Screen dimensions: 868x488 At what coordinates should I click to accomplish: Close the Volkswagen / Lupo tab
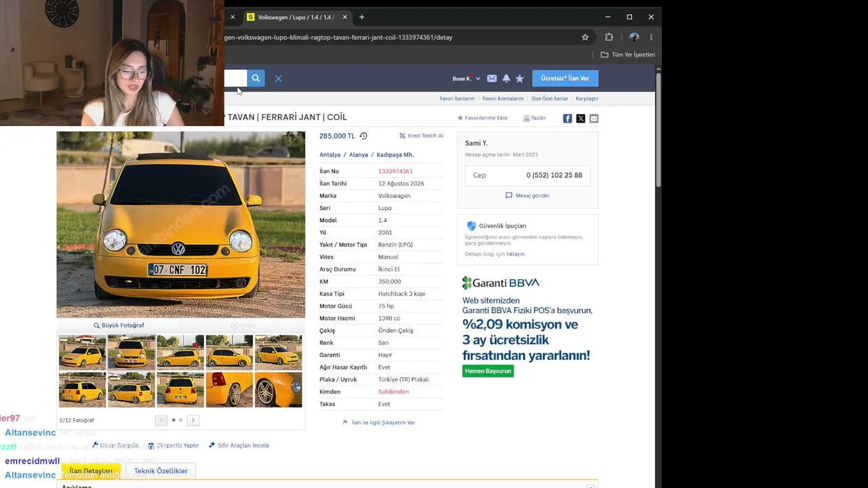coord(344,17)
